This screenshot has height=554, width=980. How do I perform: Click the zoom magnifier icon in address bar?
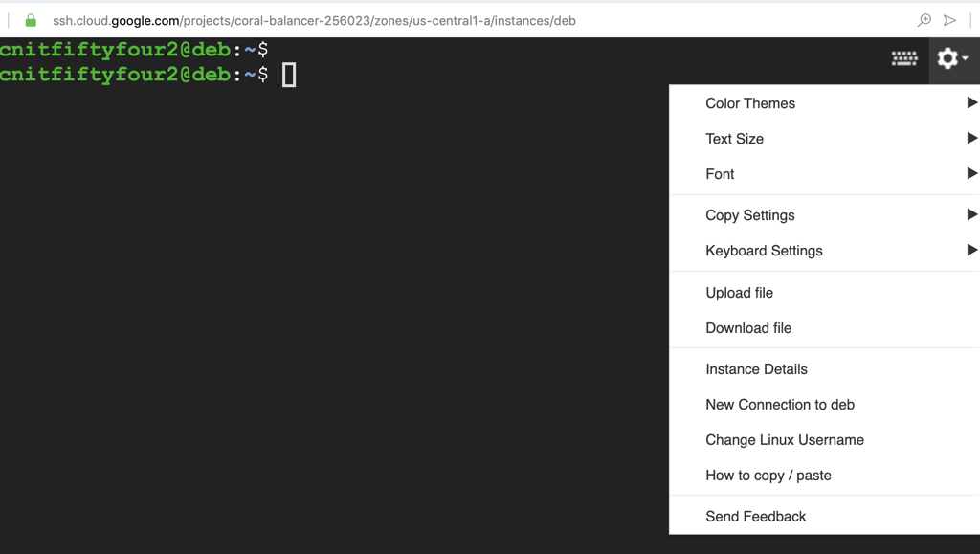coord(924,20)
